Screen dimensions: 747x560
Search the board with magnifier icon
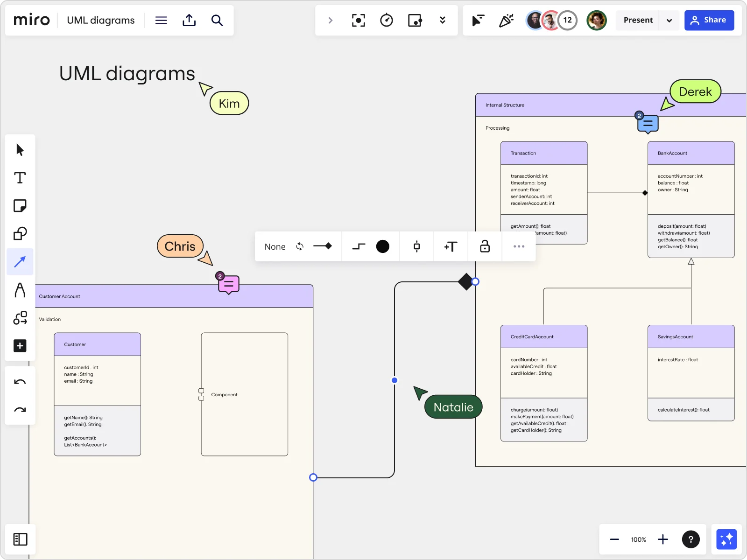(x=217, y=20)
